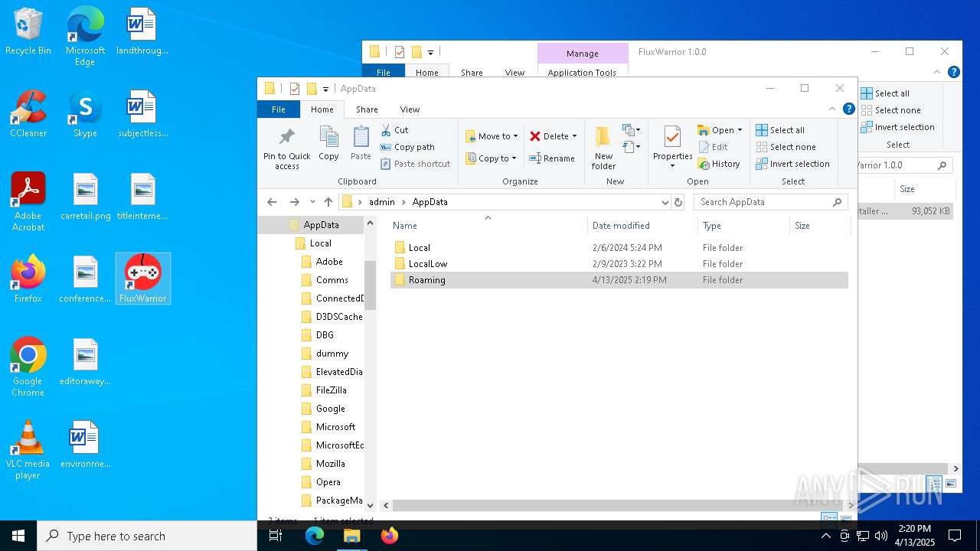Open the File tab in AppData window

click(279, 109)
